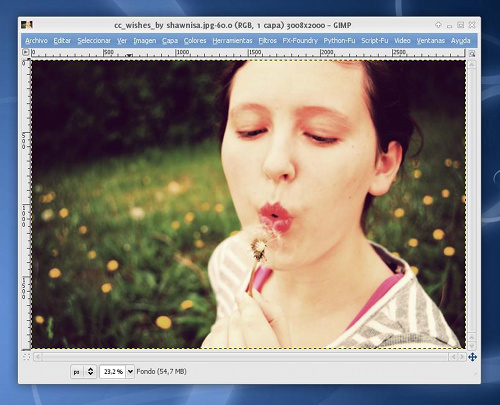Toggle zoom-on-resize icon at top right
This screenshot has height=405, width=500.
point(472,53)
